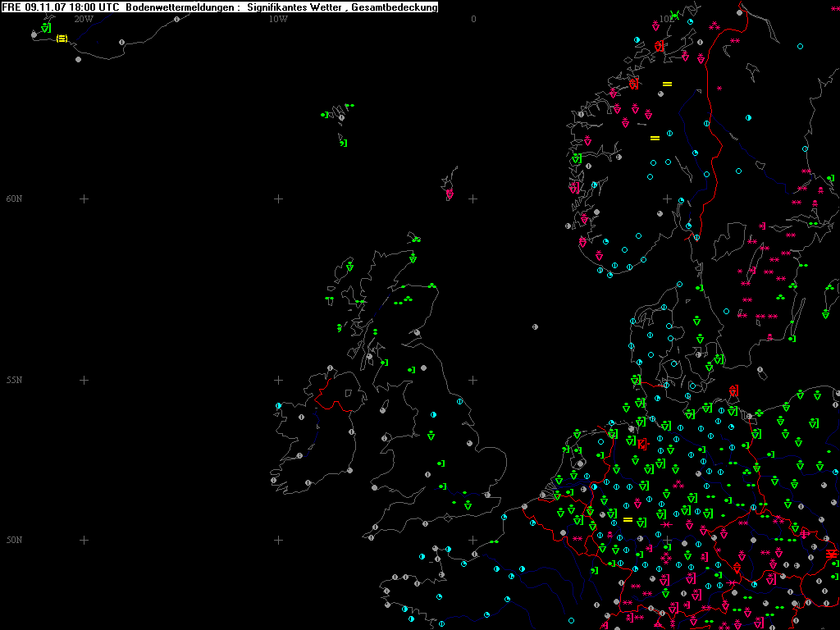Select the green shower symbol over Iceland
The width and height of the screenshot is (840, 630).
coord(46,29)
